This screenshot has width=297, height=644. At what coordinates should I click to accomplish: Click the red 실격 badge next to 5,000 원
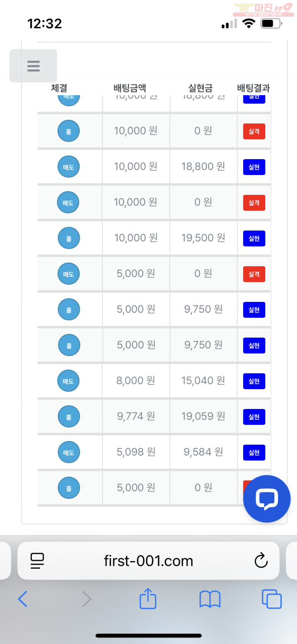(x=253, y=274)
